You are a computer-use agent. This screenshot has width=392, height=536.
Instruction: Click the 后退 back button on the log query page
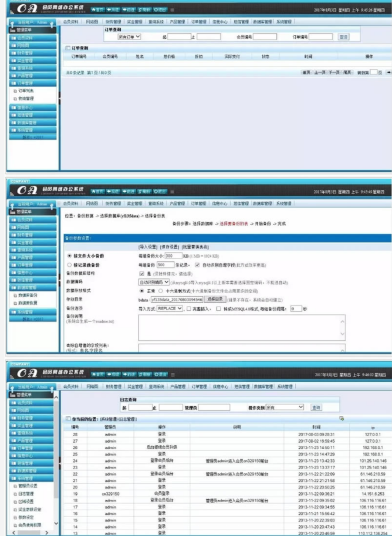pos(114,374)
